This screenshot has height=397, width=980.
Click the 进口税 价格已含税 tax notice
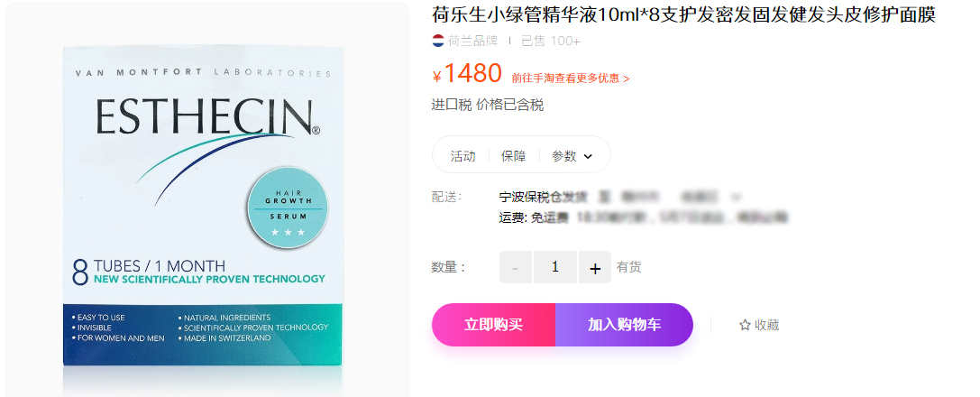[x=487, y=106]
